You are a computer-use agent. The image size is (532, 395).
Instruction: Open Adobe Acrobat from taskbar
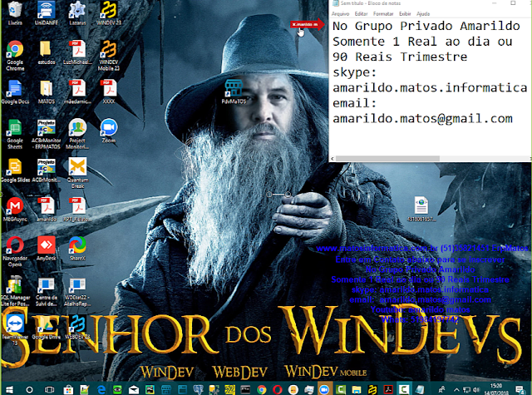coord(388,389)
